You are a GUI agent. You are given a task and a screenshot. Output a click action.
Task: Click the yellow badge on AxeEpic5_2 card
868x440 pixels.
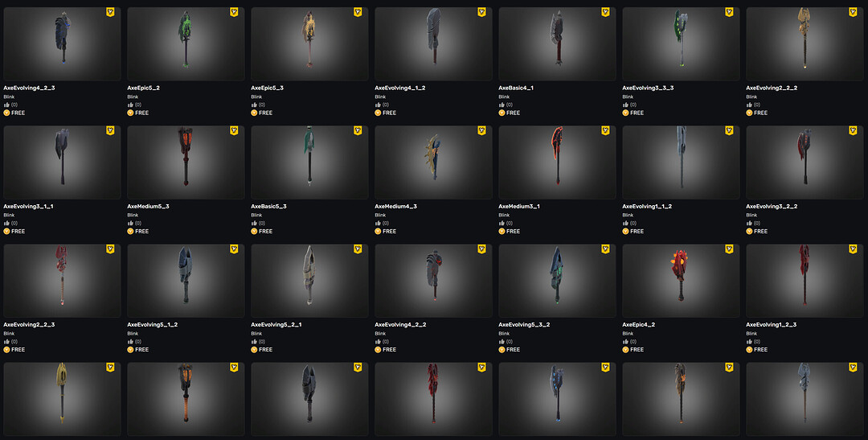(x=234, y=12)
